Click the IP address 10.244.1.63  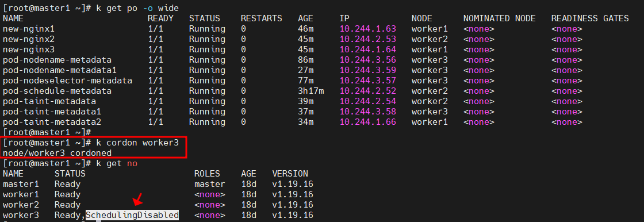[x=367, y=29]
